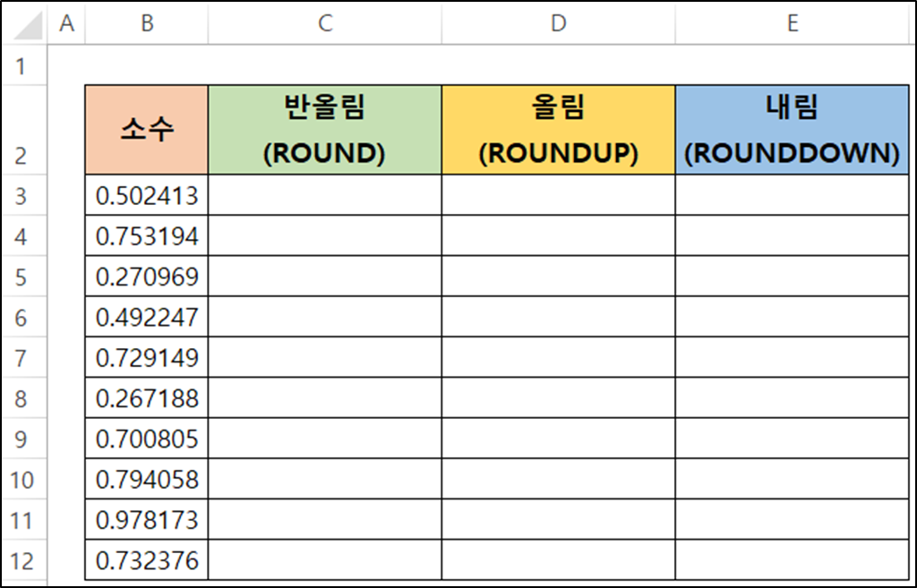Screen dimensions: 917x588
Task: Click the 소수 header cell
Action: click(x=147, y=130)
